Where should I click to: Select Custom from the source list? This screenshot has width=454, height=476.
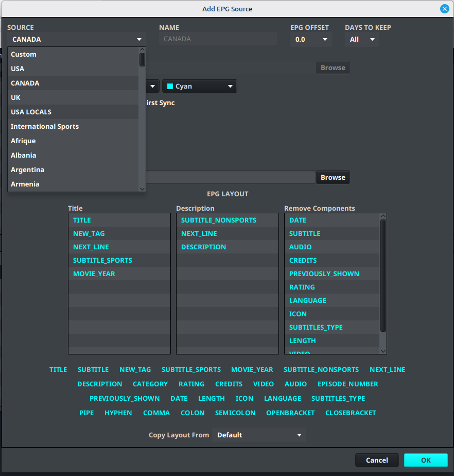pyautogui.click(x=73, y=54)
